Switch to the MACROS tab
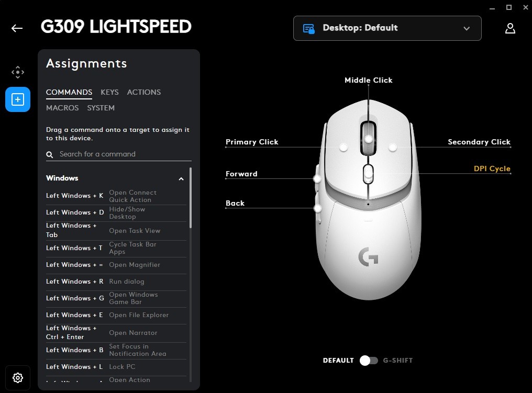Viewport: 532px width, 393px height. [x=62, y=108]
